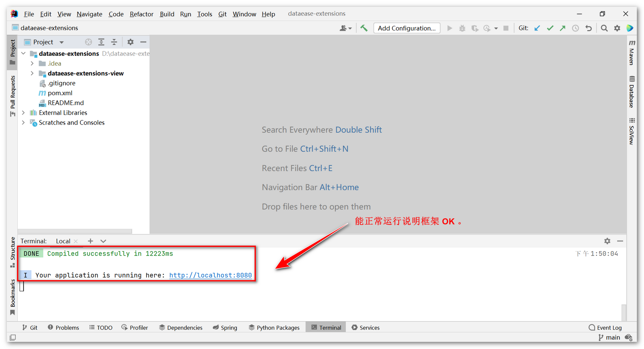Update project from Git with blue arrow icon

tap(537, 28)
